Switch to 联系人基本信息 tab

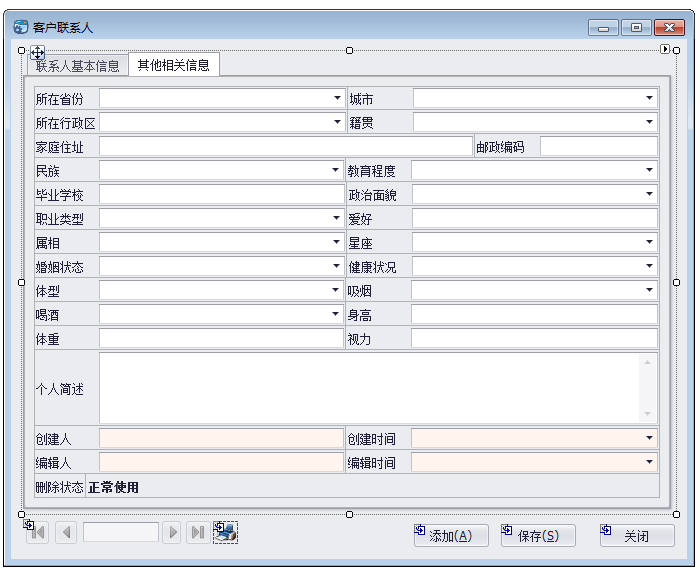tap(78, 66)
